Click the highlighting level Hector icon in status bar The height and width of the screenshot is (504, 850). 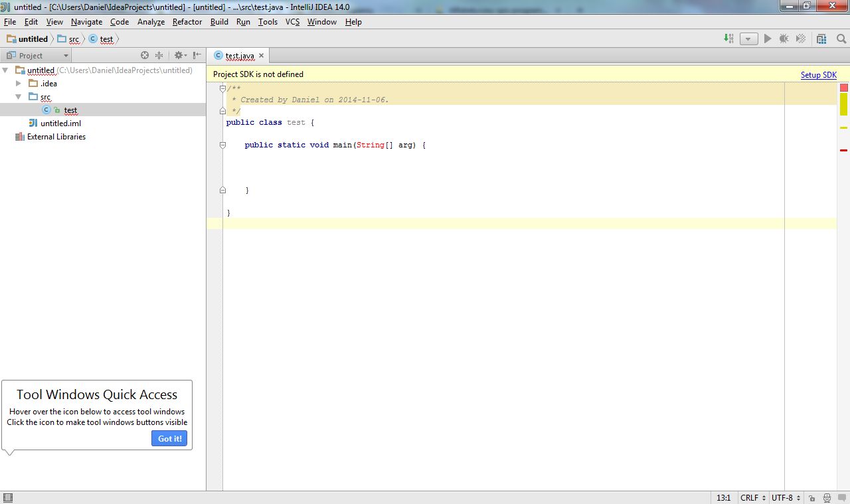(827, 497)
